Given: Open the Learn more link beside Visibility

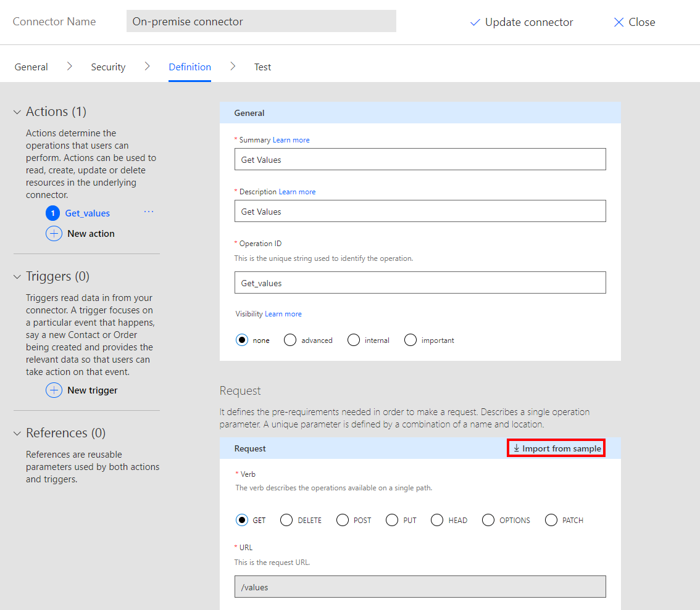Looking at the screenshot, I should (283, 314).
